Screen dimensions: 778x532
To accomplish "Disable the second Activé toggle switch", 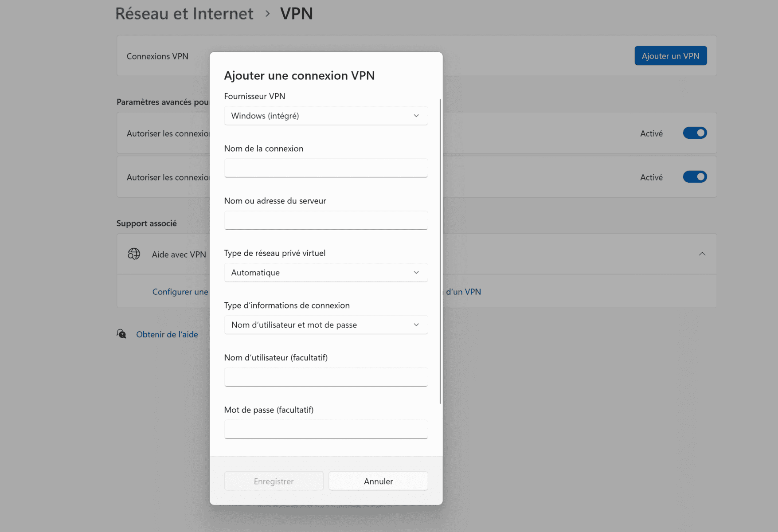I will 695,176.
